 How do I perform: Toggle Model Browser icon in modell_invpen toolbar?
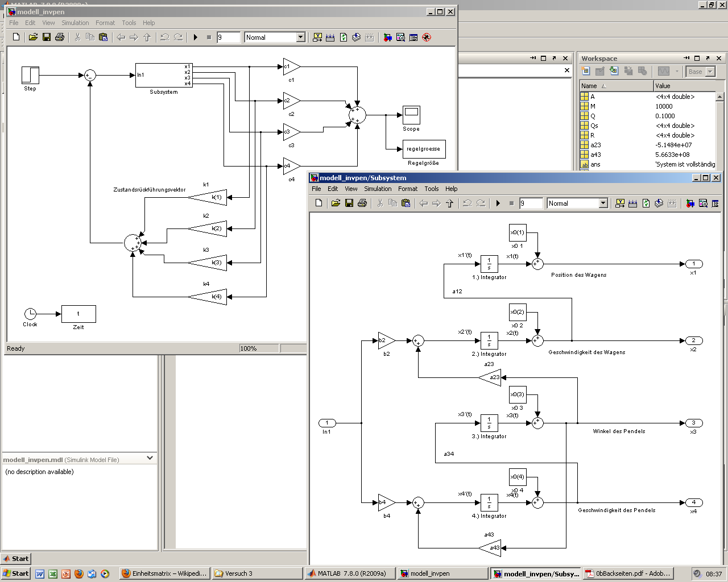click(413, 37)
